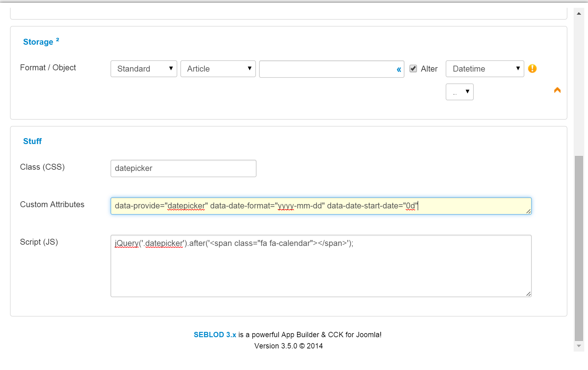Open the '..' dropdown below Datetime
This screenshot has height=370, width=588.
point(459,92)
